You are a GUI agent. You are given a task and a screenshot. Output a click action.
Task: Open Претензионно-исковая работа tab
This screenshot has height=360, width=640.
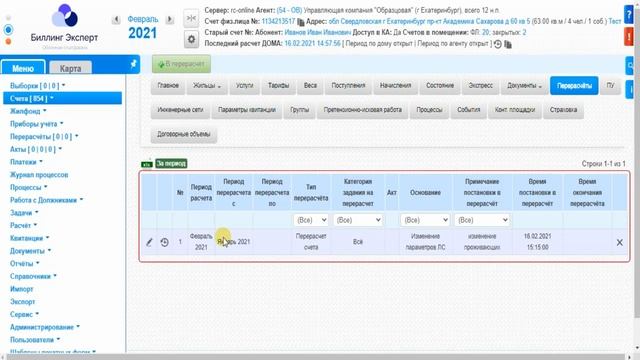tap(362, 110)
